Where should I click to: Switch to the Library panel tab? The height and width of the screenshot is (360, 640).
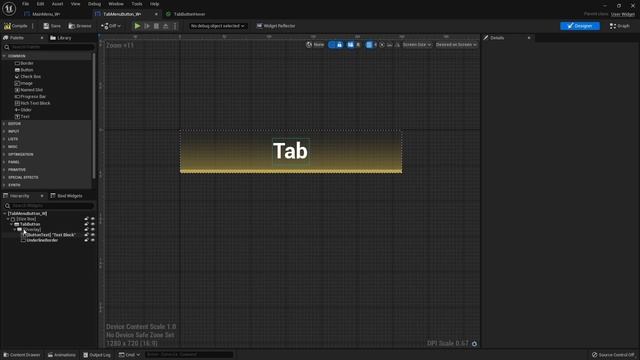coord(60,38)
